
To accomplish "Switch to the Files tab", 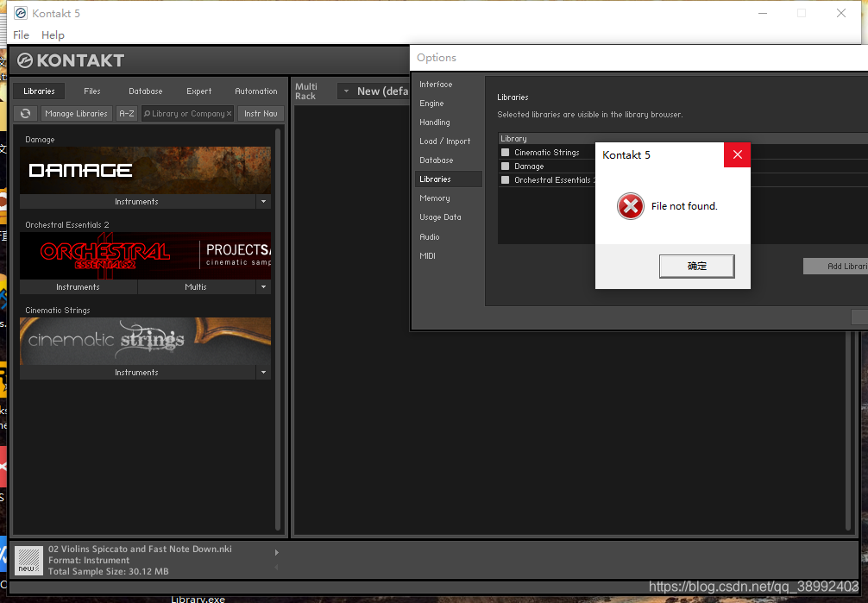I will [x=92, y=91].
